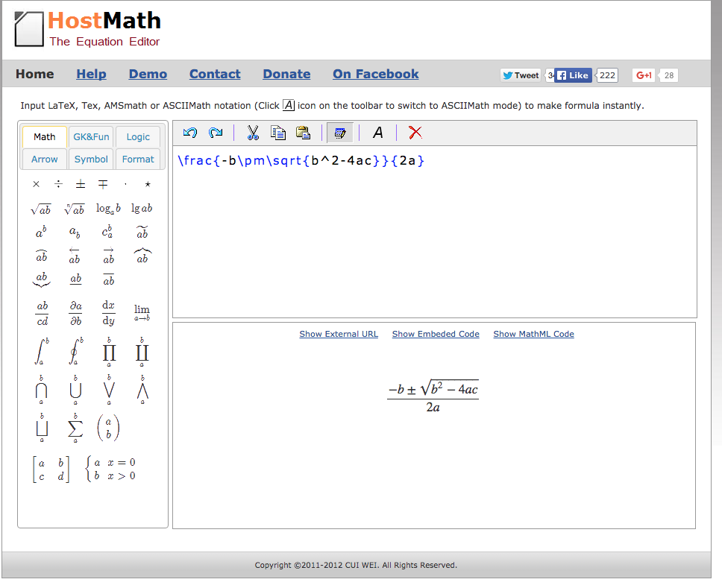Insert the summation symbol template

click(75, 428)
